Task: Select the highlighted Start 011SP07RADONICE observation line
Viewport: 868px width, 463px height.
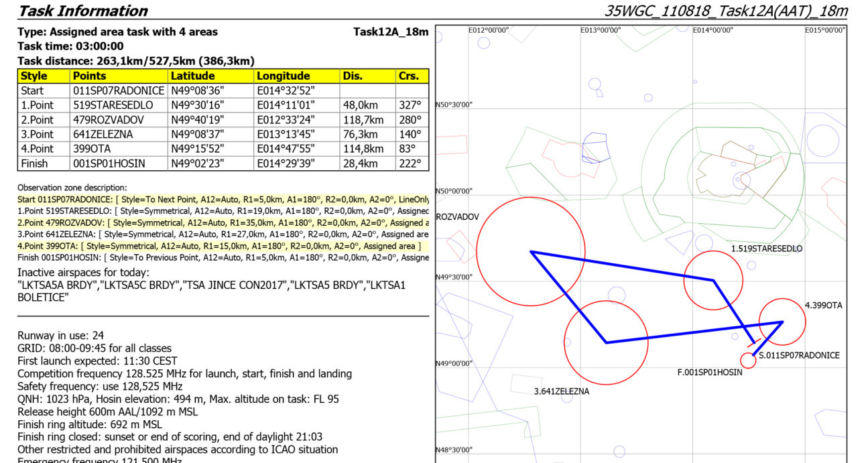Action: (223, 199)
